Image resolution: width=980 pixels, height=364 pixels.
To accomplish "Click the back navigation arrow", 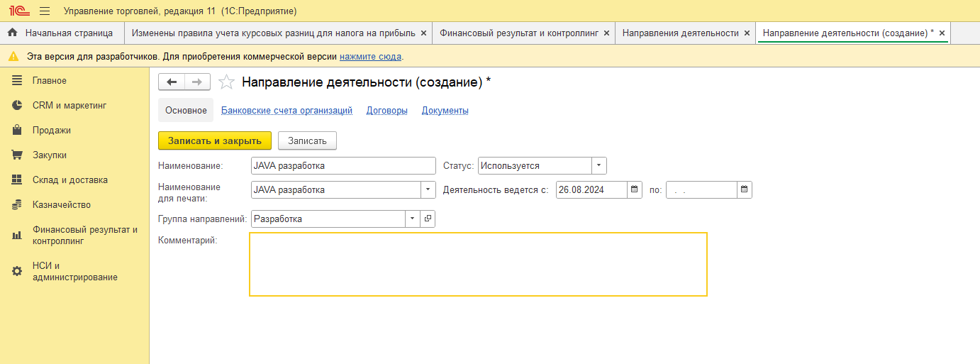I will [x=172, y=82].
